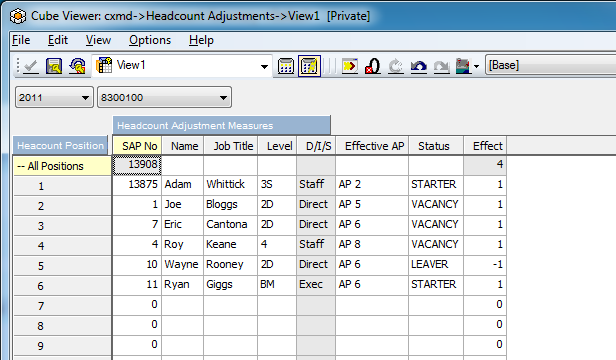The image size is (616, 360).
Task: Click the Cube Viewer title bar app icon
Action: [x=18, y=16]
